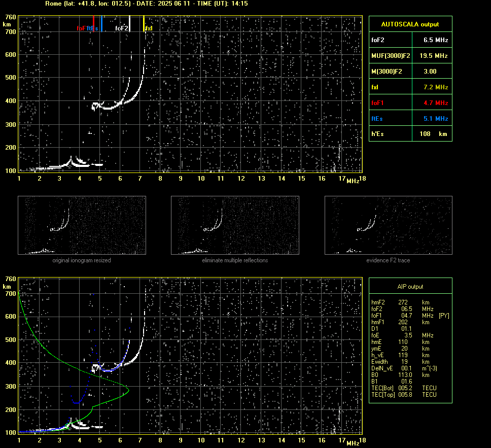Screen dimensions: 491x448
Task: Click the 'MHz' axis unit under the lower ionogram
Action: tap(353, 443)
